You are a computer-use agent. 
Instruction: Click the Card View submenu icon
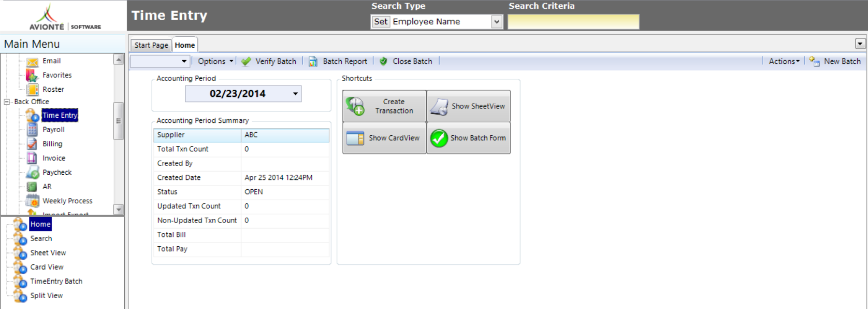[21, 267]
